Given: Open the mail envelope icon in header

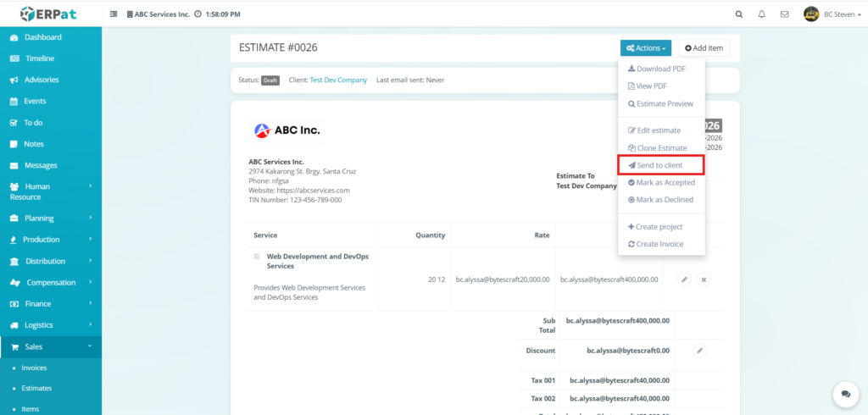Looking at the screenshot, I should pos(785,14).
